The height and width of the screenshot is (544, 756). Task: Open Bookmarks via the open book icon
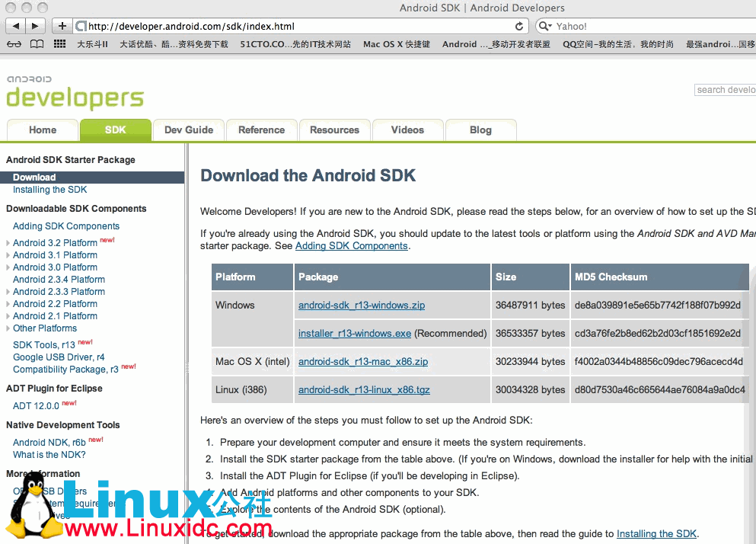point(37,44)
